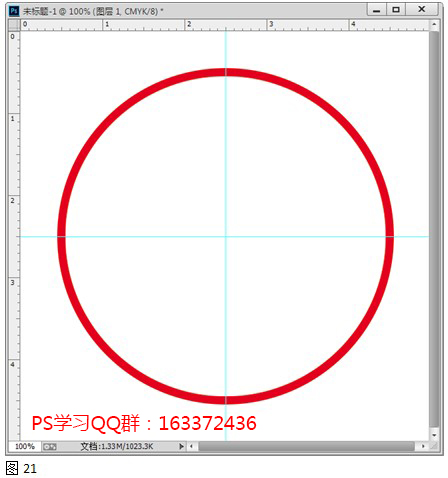Click the vertical scrollbar up arrow
The height and width of the screenshot is (478, 448).
[x=434, y=24]
